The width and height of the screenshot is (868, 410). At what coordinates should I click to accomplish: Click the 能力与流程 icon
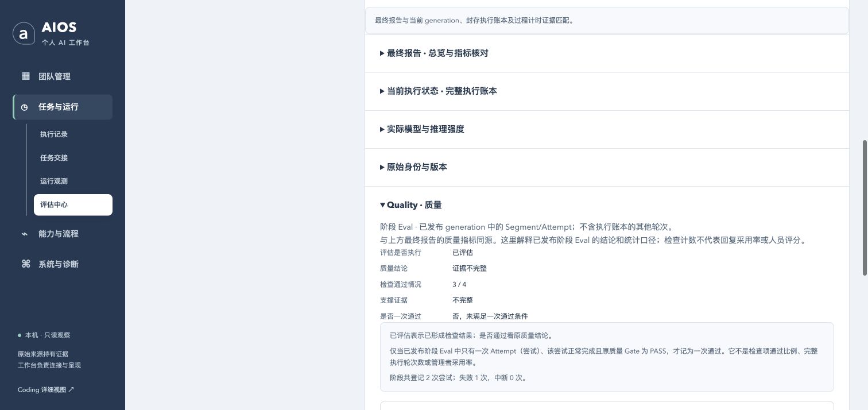point(25,234)
